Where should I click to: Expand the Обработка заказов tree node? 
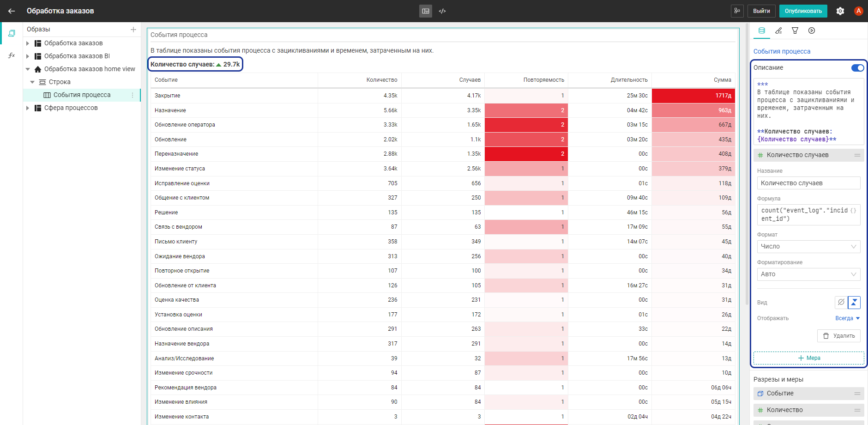28,43
